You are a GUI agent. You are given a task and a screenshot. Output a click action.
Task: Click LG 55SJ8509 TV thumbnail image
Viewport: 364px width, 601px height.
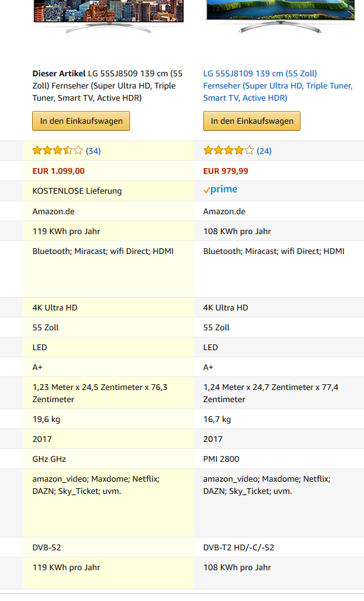click(109, 17)
